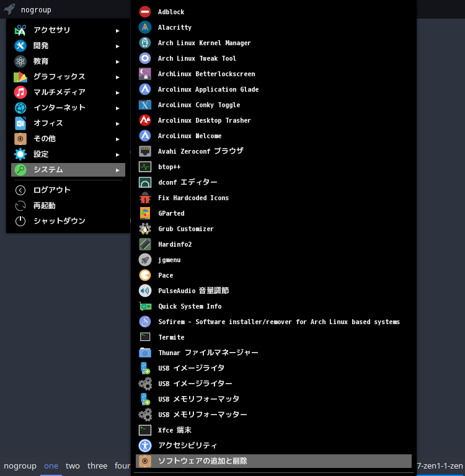This screenshot has width=465, height=476.
Task: Switch to workspace one
Action: pos(51,465)
